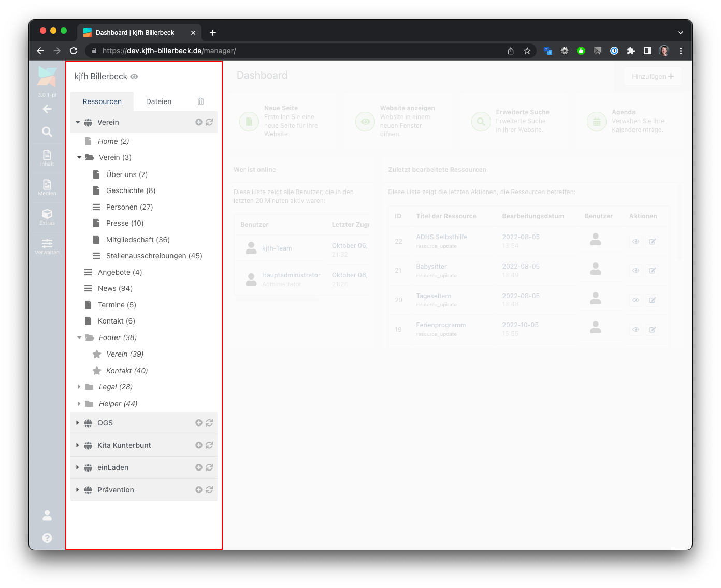Image resolution: width=721 pixels, height=588 pixels.
Task: Select the Ressourcen tab
Action: point(102,101)
